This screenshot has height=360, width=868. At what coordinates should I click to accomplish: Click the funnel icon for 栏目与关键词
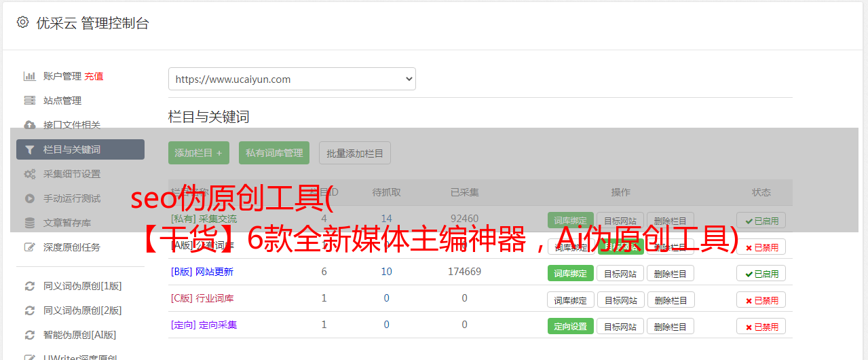tap(29, 149)
